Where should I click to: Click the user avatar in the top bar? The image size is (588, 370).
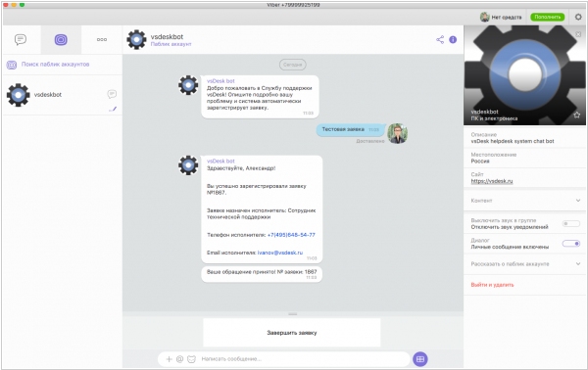484,17
